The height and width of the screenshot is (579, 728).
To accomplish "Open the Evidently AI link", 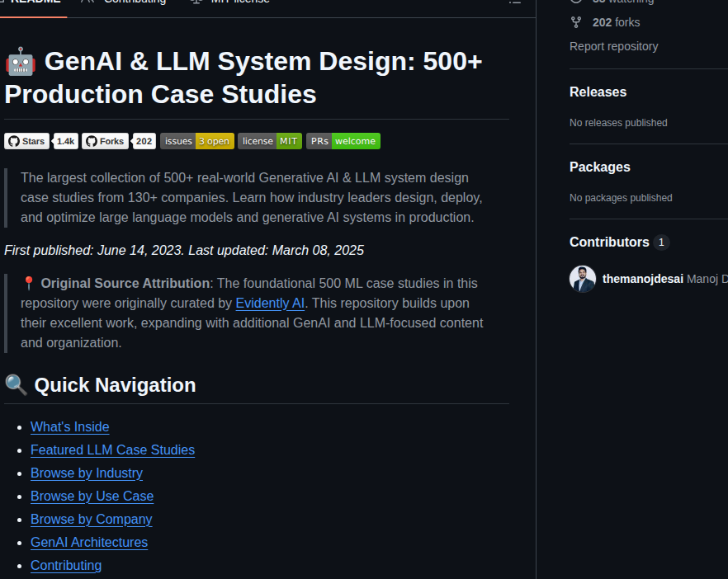I will pos(270,303).
